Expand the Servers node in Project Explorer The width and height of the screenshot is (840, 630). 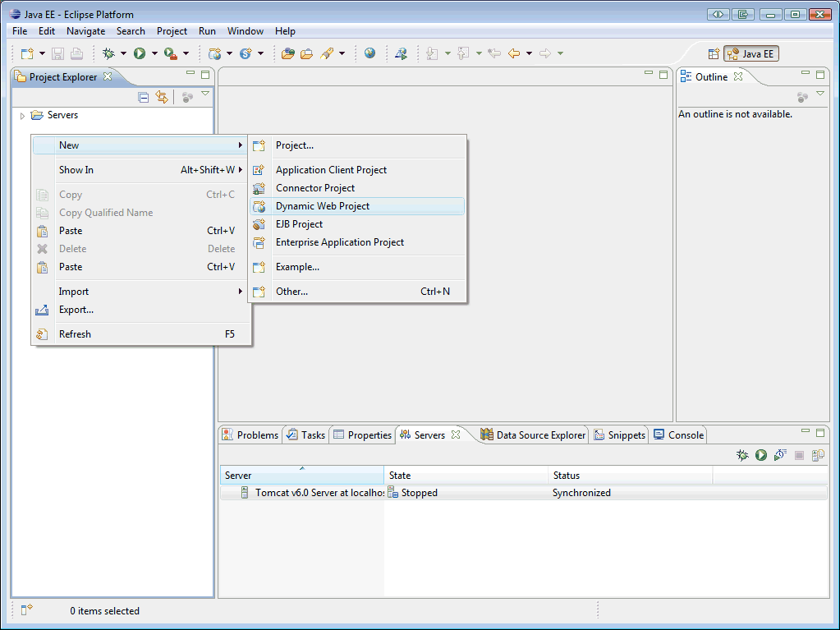[x=22, y=115]
